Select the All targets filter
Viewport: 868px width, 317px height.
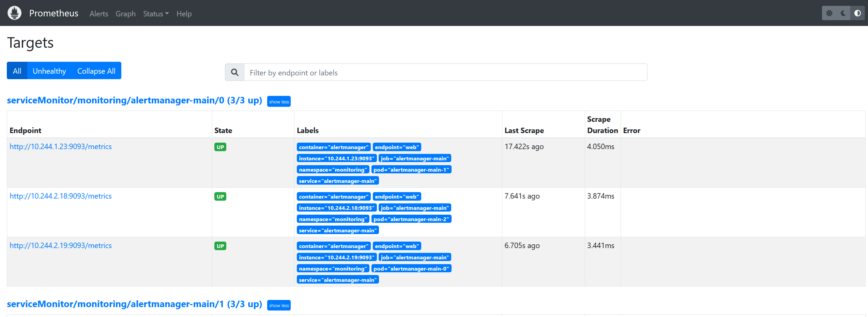tap(17, 71)
